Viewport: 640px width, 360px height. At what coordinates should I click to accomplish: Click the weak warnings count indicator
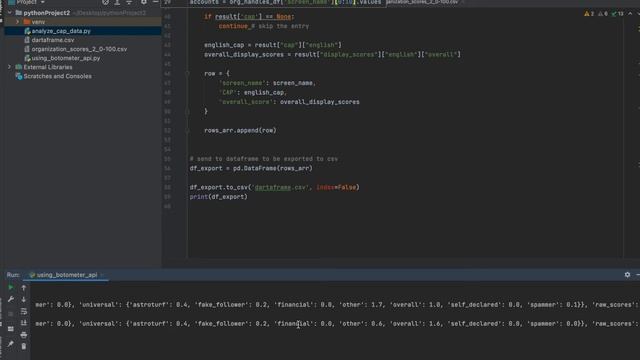coord(603,14)
